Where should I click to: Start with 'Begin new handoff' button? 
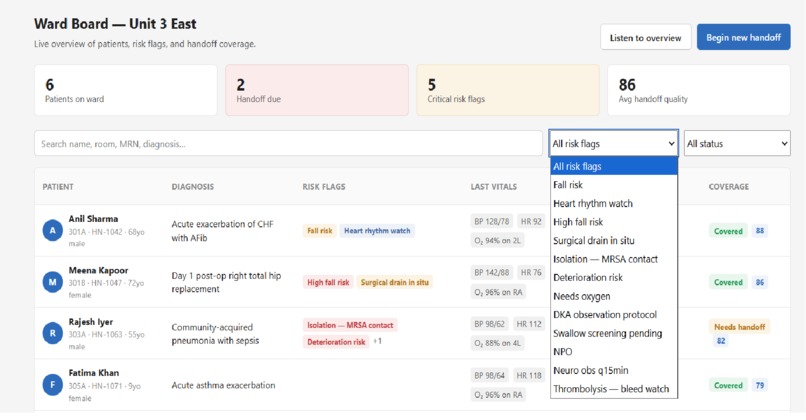[743, 37]
